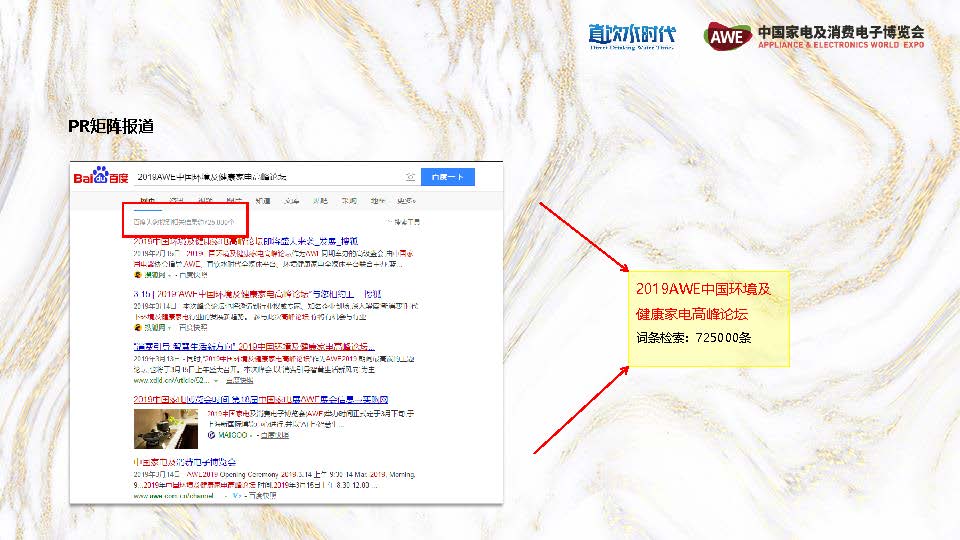Open 百度快照 under the first result
The width and height of the screenshot is (960, 540).
pyautogui.click(x=193, y=275)
